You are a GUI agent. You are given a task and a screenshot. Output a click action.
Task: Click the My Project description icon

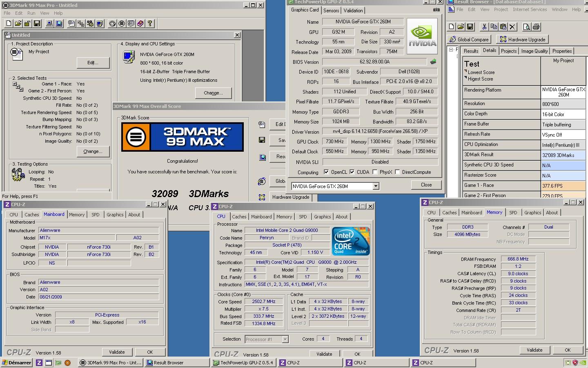pos(16,54)
